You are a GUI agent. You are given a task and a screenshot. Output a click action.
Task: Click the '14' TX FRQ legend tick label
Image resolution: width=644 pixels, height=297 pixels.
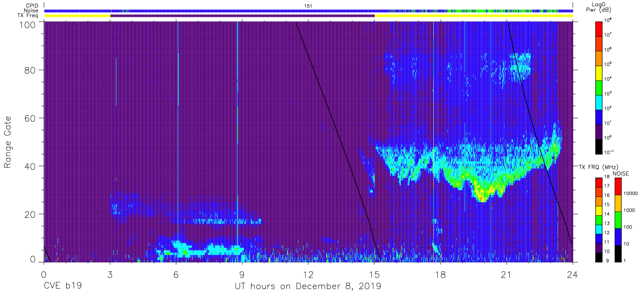[607, 215]
